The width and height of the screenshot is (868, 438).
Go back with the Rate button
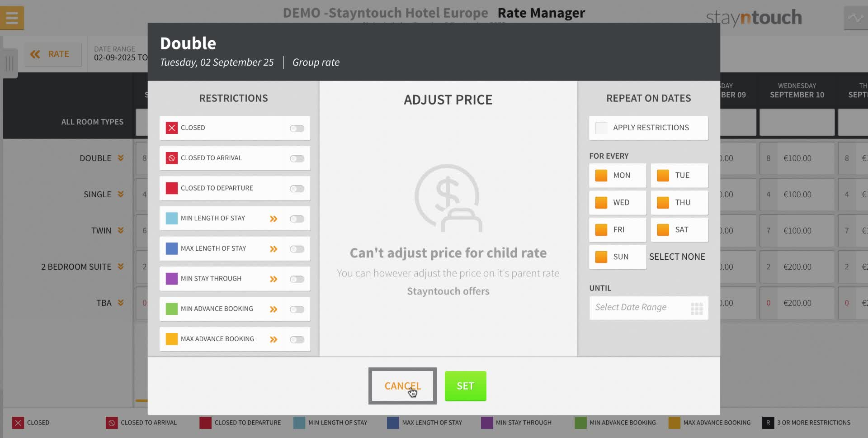point(52,54)
